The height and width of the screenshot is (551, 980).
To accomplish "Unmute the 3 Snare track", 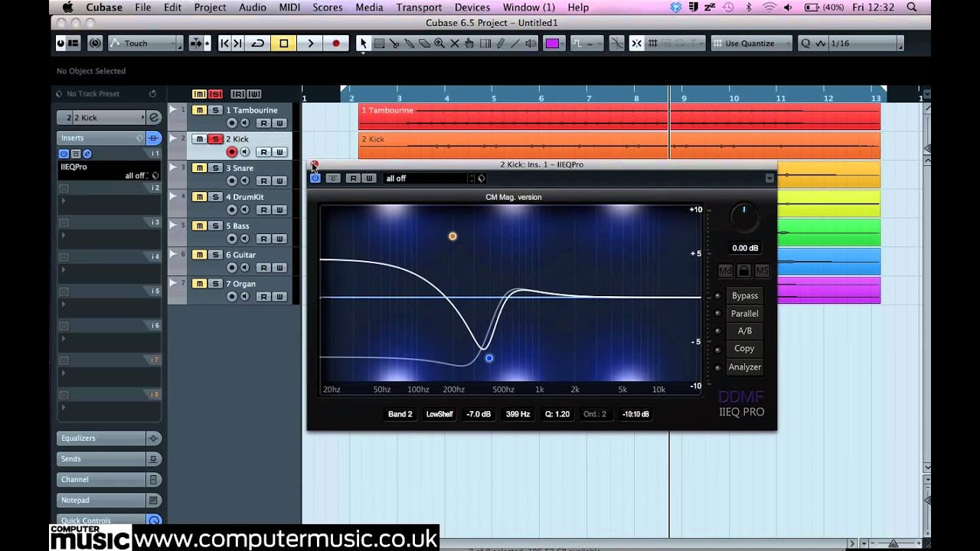I will tap(199, 168).
